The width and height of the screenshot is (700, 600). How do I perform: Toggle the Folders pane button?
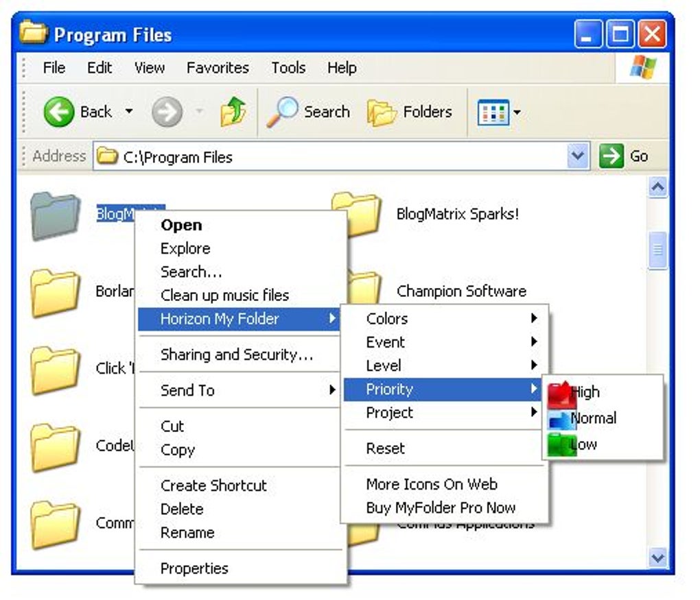tap(410, 112)
